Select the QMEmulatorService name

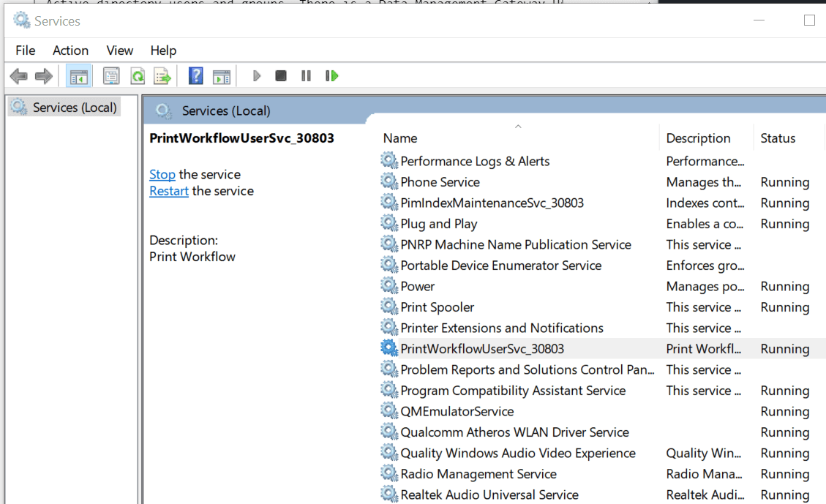pyautogui.click(x=457, y=411)
